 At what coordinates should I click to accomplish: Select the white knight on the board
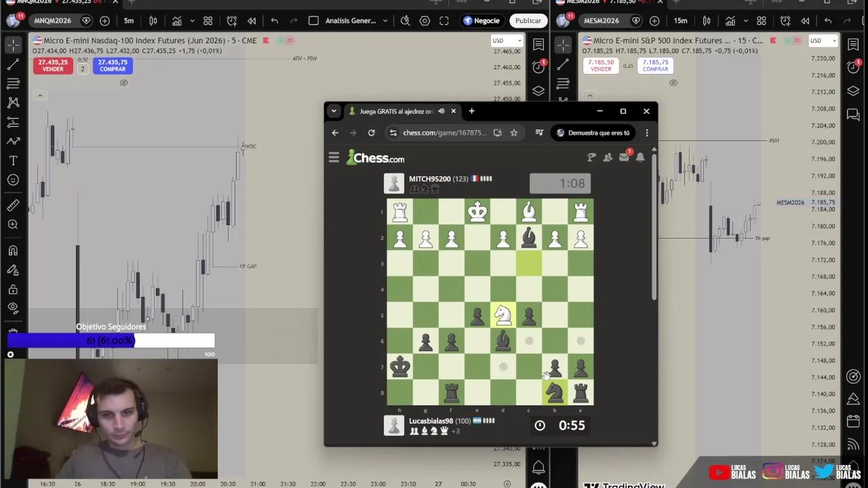(503, 315)
